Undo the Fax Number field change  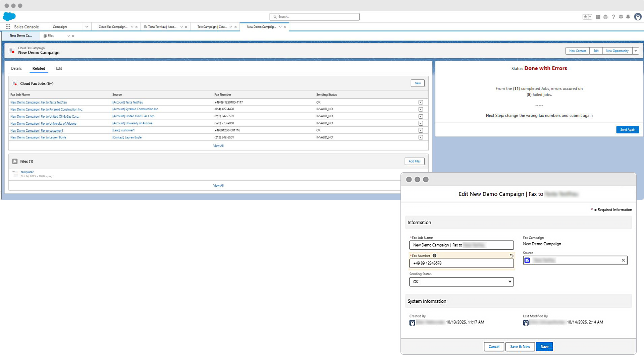tap(512, 256)
